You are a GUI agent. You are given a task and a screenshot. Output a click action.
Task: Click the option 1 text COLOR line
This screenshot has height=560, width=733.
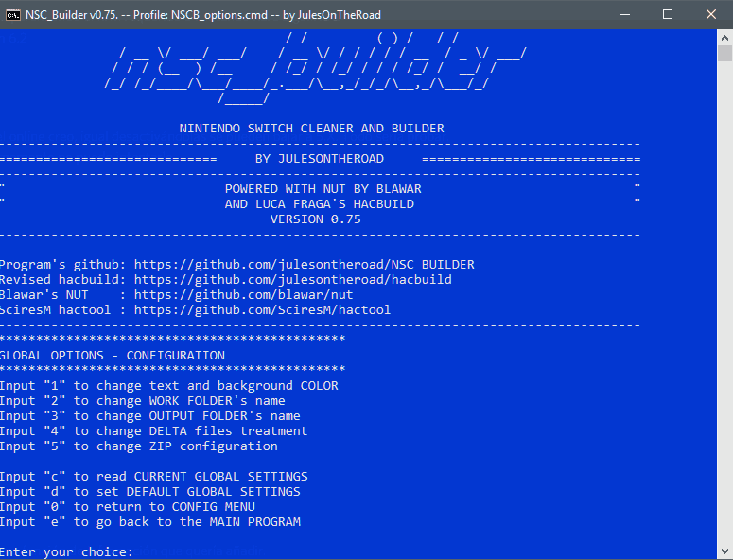pos(168,386)
